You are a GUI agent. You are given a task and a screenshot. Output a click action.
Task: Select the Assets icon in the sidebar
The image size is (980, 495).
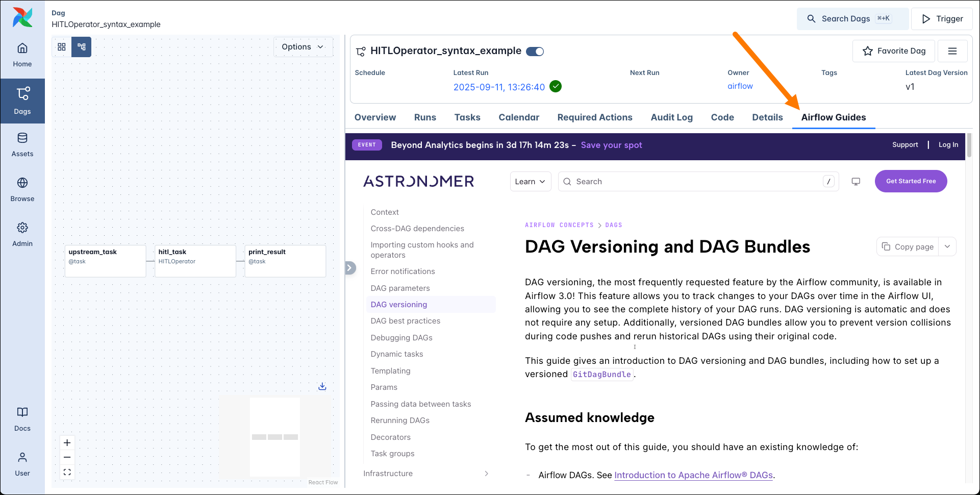click(22, 144)
